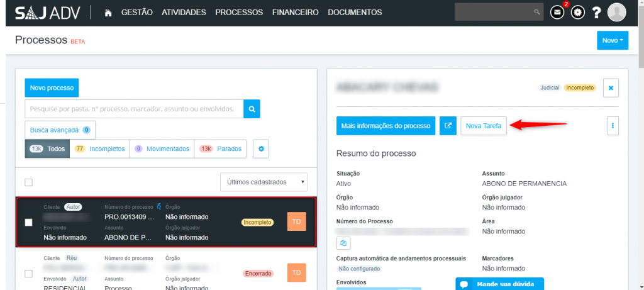Select the Movimentados filter tab
The width and height of the screenshot is (644, 290).
click(162, 148)
